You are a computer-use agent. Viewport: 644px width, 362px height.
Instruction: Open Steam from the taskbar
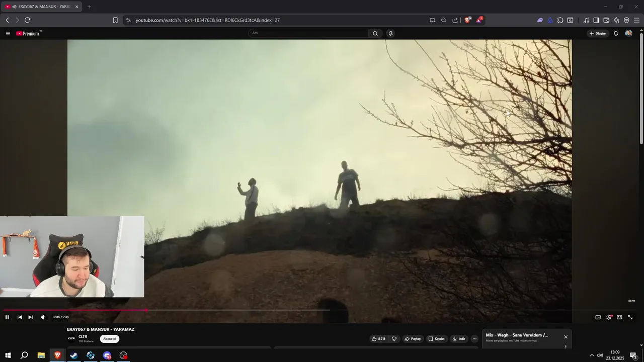click(74, 355)
